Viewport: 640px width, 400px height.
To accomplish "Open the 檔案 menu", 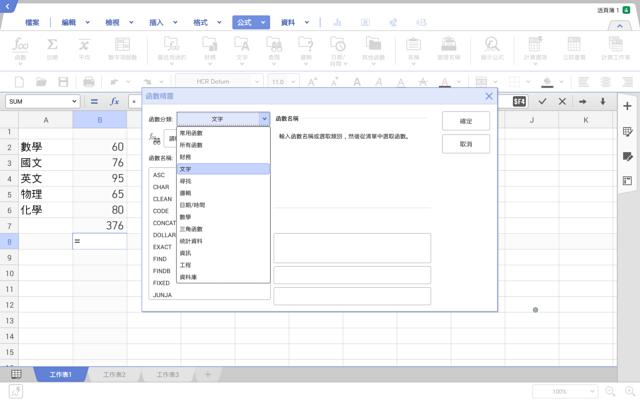I will (x=32, y=22).
